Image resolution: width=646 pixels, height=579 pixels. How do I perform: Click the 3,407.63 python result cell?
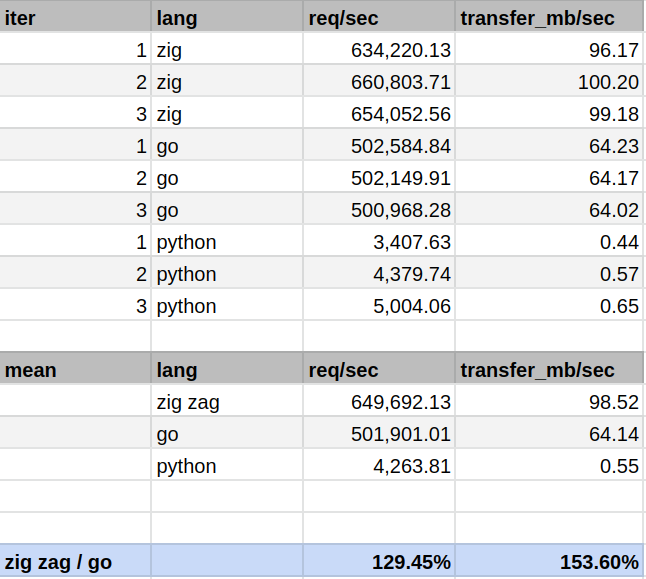pyautogui.click(x=378, y=242)
